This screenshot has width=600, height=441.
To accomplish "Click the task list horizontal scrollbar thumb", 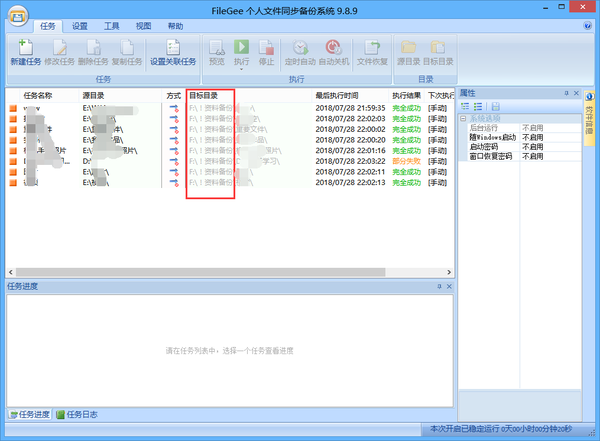I will pos(200,272).
